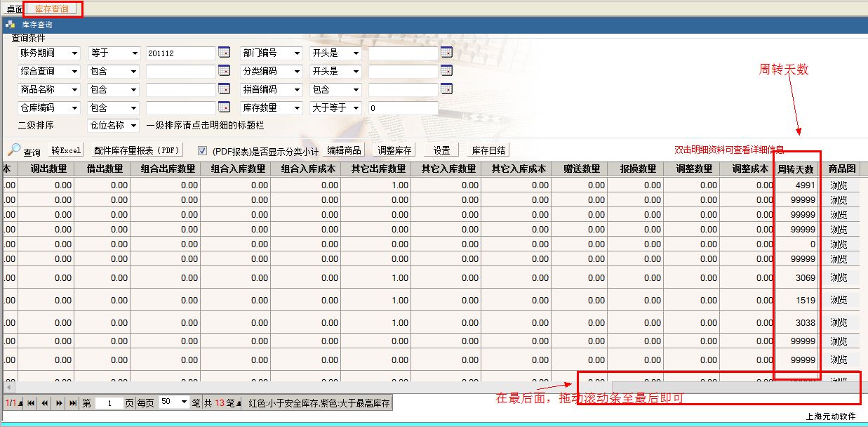Go to the first page of results
Image resolution: width=868 pixels, height=427 pixels.
pos(32,403)
